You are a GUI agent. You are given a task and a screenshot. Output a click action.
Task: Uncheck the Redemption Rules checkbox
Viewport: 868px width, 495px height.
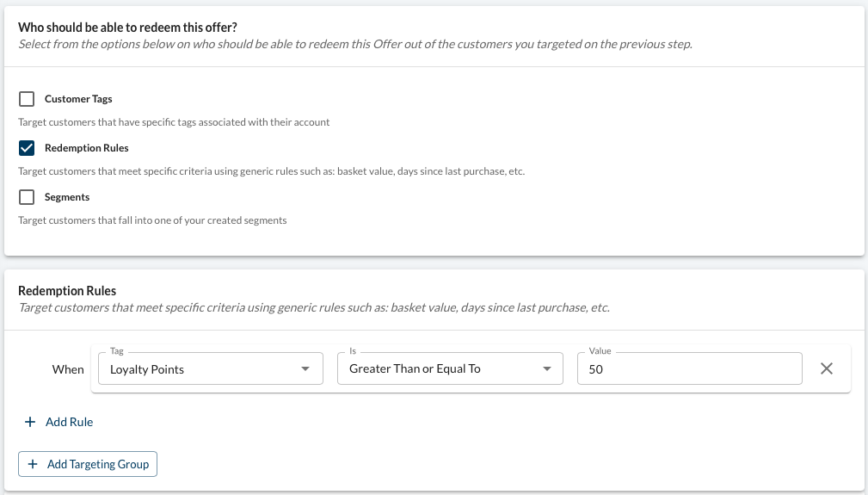27,148
